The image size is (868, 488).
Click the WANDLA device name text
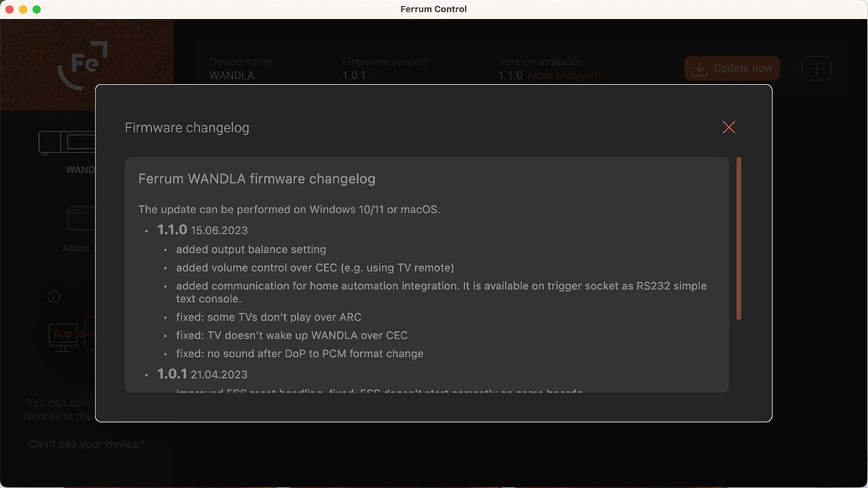(x=231, y=75)
